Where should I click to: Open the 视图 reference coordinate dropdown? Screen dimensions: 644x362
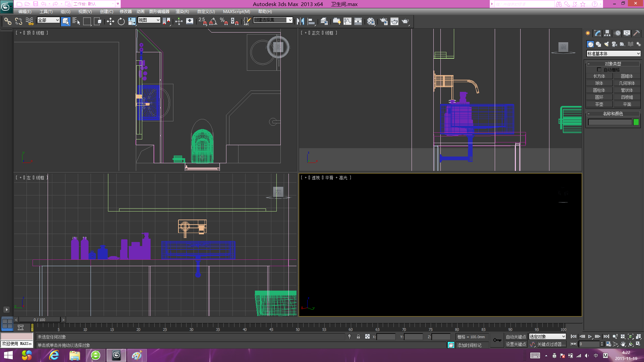(x=149, y=20)
